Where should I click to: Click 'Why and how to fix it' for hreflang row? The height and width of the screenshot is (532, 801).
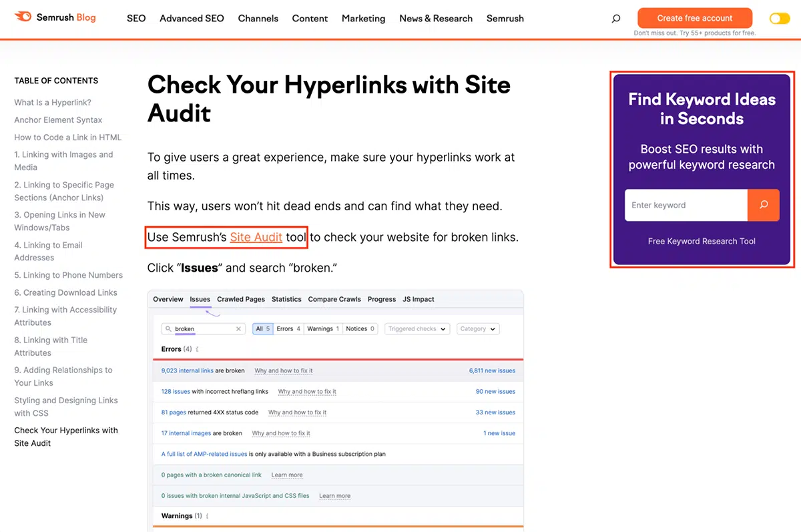tap(307, 392)
